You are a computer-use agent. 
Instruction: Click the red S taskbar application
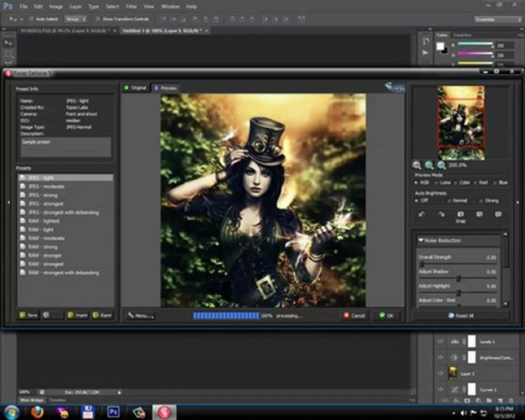click(x=164, y=412)
